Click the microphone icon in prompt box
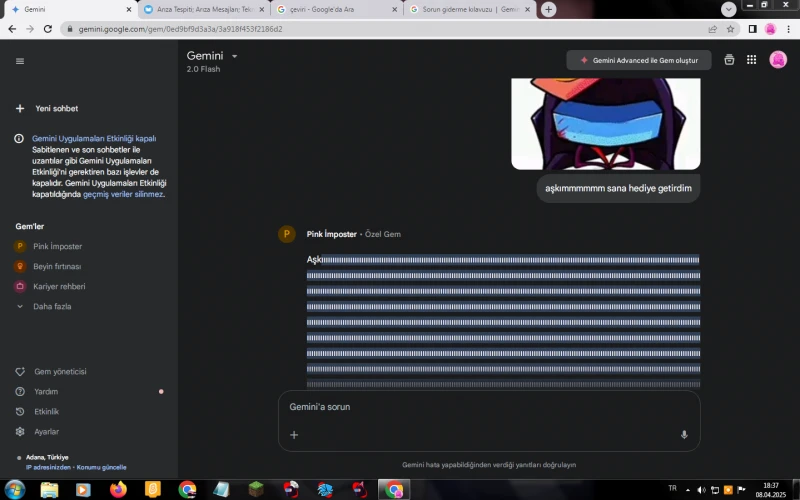The width and height of the screenshot is (800, 500). click(684, 435)
